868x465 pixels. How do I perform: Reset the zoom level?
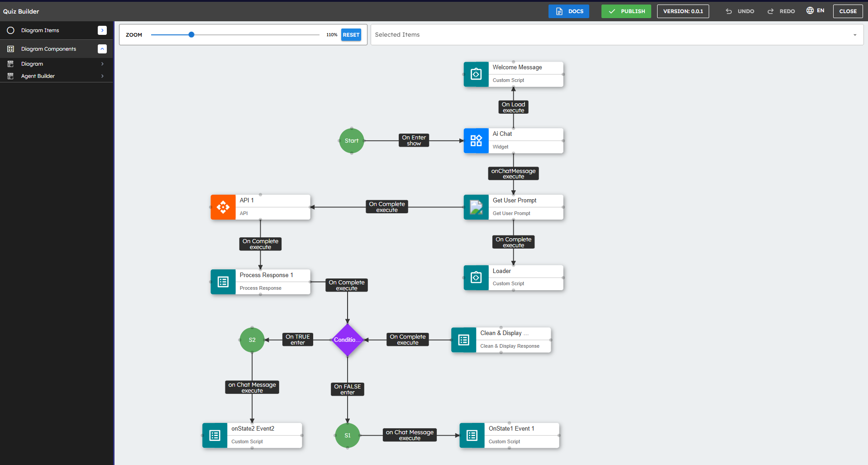click(x=351, y=35)
